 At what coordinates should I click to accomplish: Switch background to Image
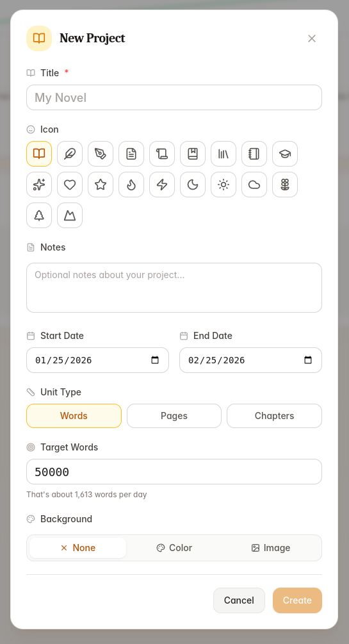point(271,548)
